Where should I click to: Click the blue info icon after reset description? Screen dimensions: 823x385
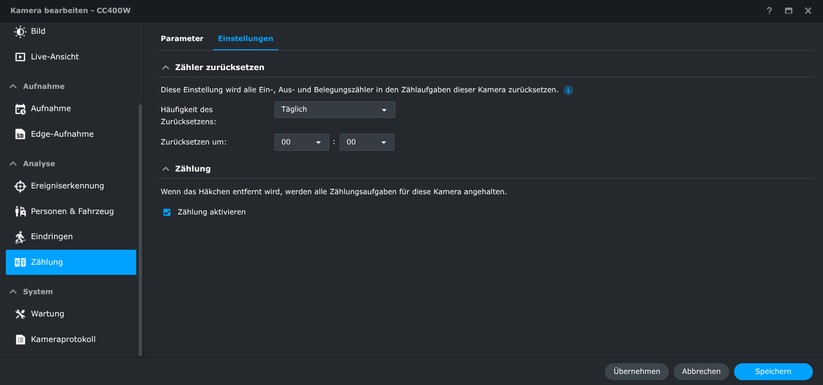568,90
